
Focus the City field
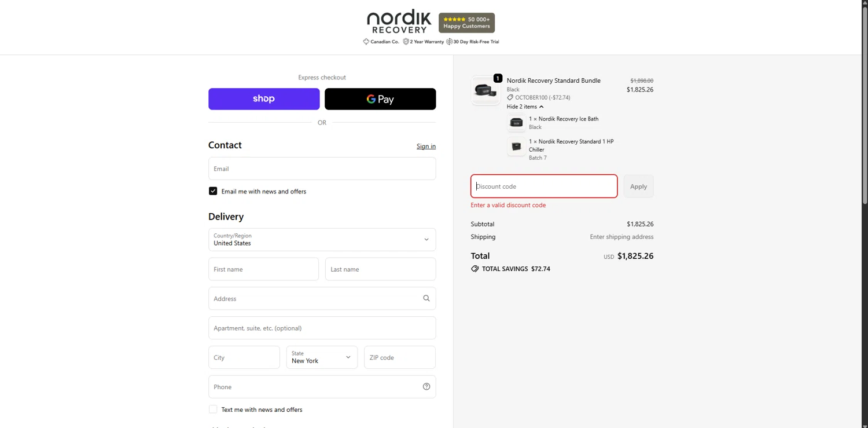244,357
